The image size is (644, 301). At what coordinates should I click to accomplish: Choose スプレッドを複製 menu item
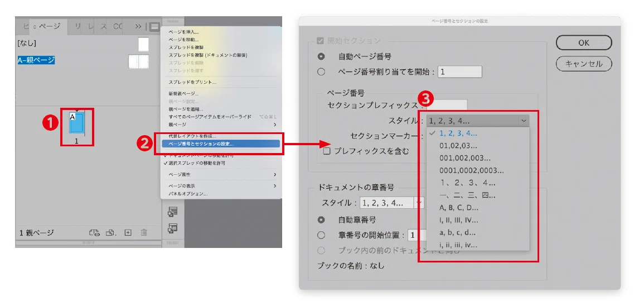[x=186, y=47]
